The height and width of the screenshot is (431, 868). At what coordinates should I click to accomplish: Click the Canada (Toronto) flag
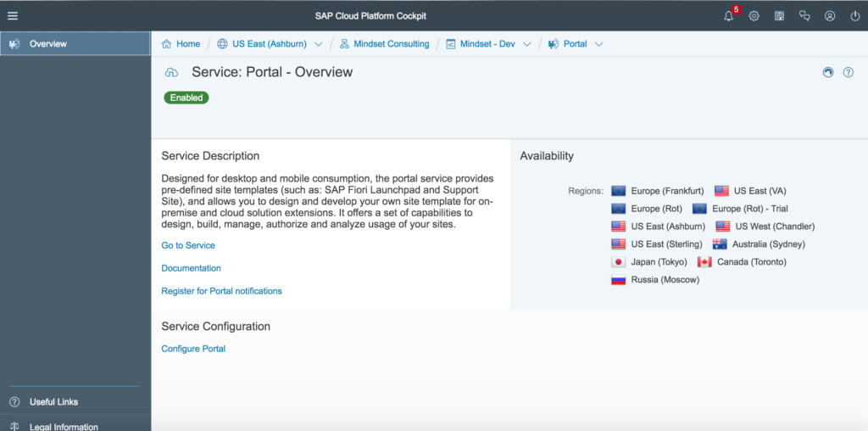coord(704,262)
